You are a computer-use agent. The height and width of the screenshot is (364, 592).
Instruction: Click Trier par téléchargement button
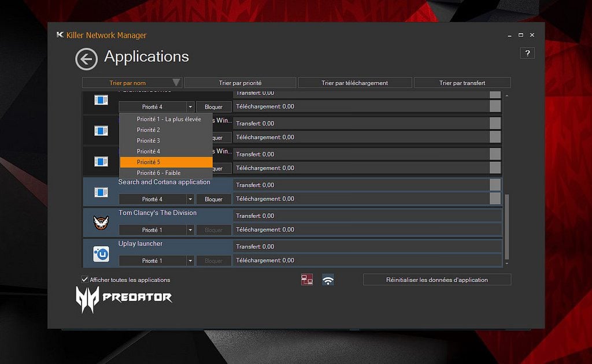click(x=354, y=83)
